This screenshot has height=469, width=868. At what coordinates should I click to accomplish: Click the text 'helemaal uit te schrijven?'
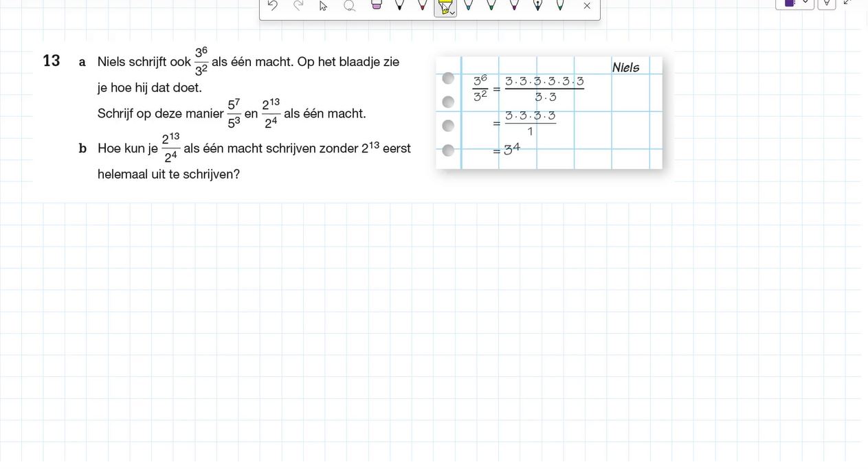[x=168, y=174]
